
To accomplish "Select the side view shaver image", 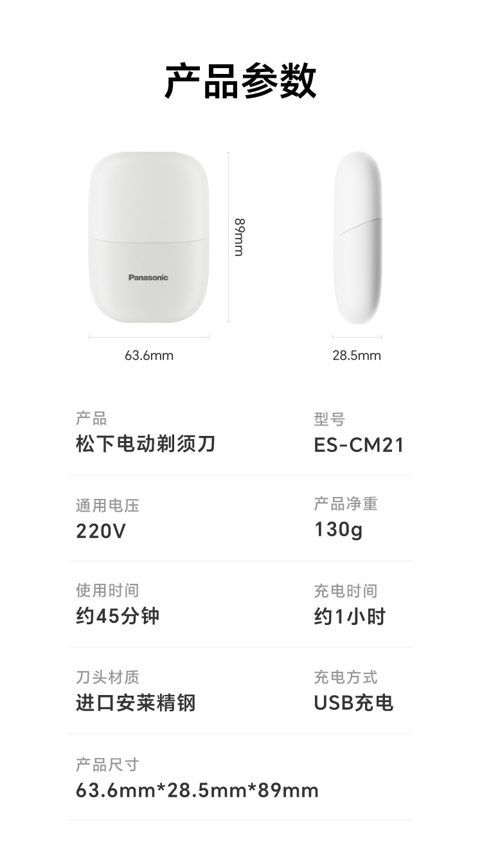I will tap(357, 238).
